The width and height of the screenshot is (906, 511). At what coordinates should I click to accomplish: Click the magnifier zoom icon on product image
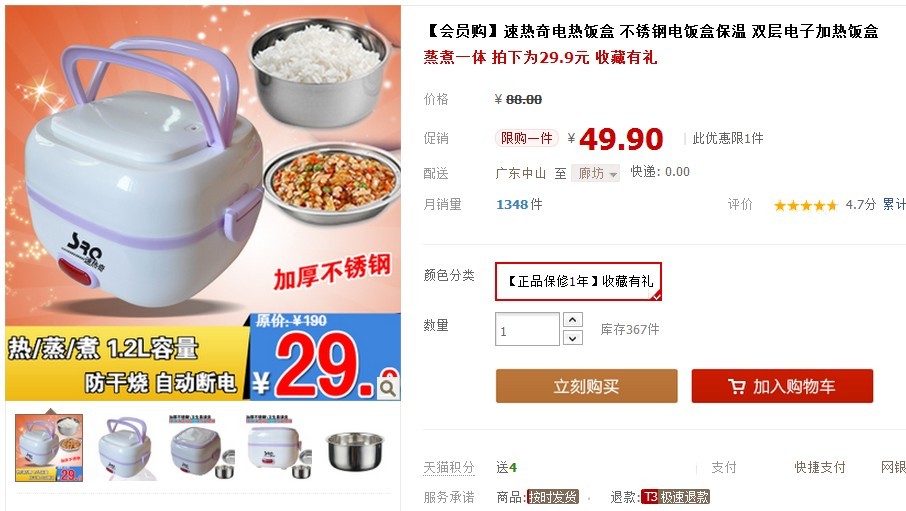point(388,387)
